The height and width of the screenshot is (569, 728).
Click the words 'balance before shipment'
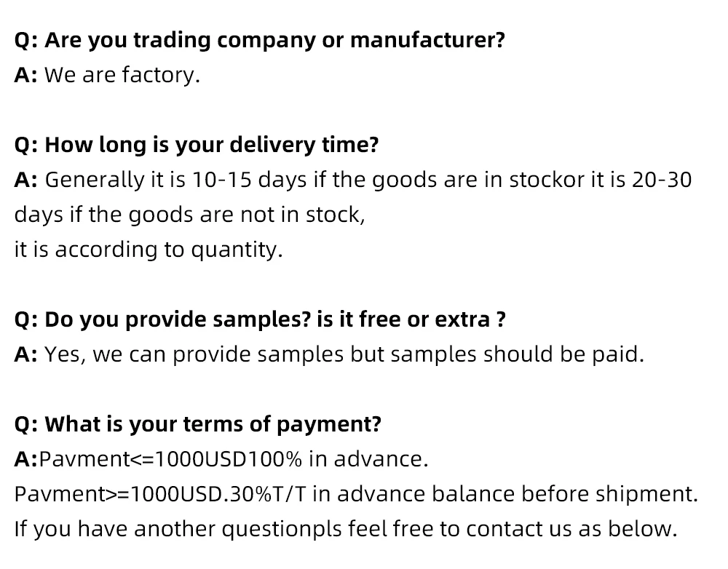(x=564, y=493)
